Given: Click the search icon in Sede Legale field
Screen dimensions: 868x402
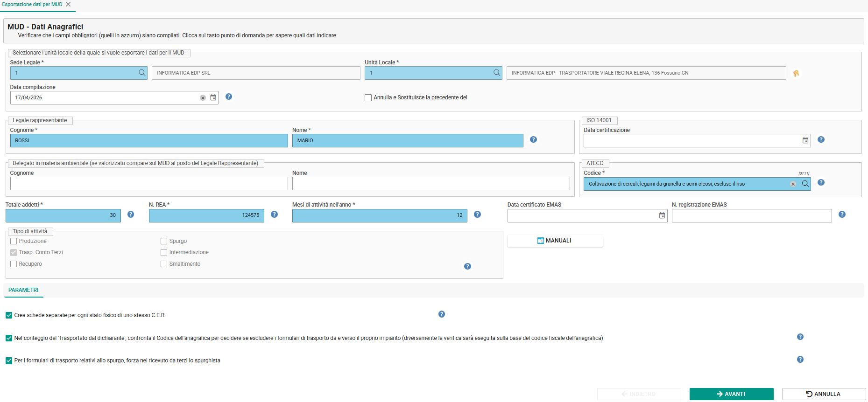Looking at the screenshot, I should pos(142,73).
